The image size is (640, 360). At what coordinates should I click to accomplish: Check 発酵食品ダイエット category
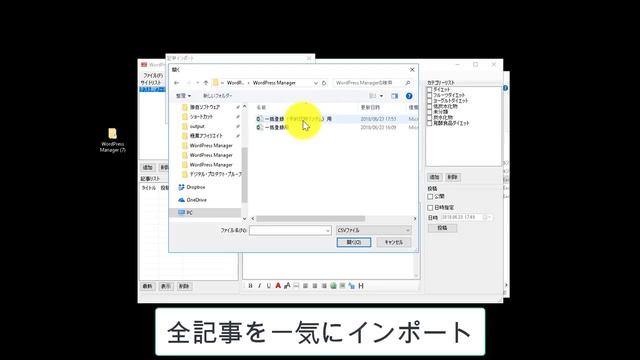pos(429,123)
